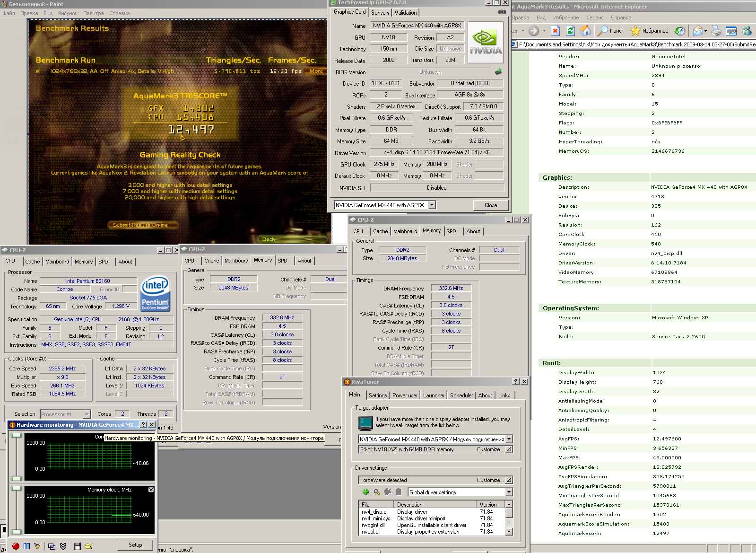756x553 pixels.
Task: Switch to Sensors tab in GPU-Z
Action: 380,13
